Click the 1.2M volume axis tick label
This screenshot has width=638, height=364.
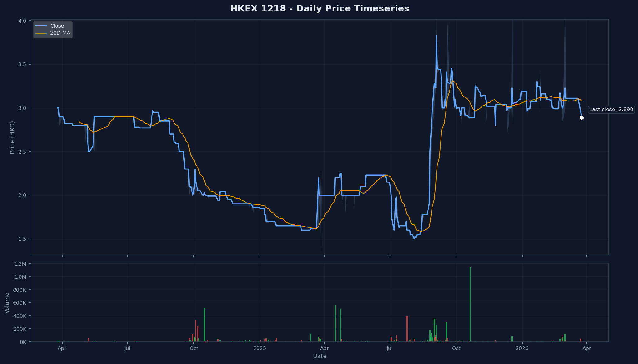20,264
